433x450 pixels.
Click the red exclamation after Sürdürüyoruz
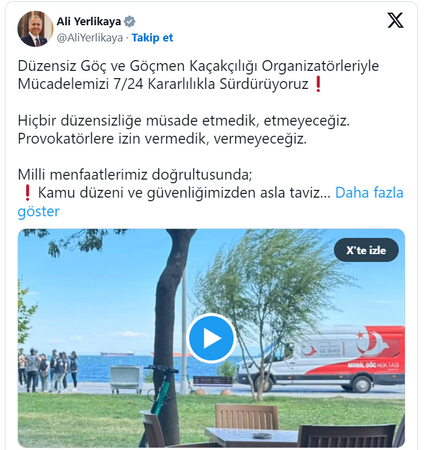318,84
